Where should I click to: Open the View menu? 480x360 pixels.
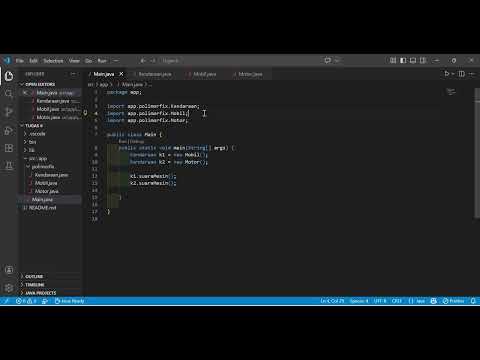74,61
